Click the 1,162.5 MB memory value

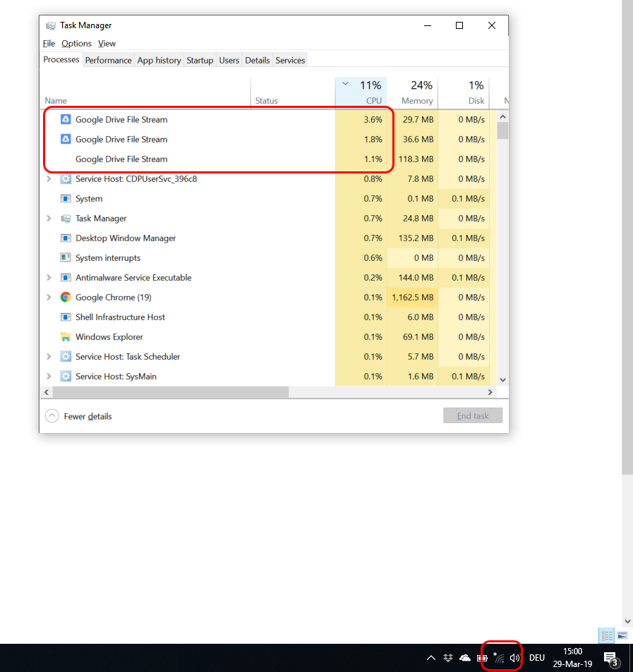(x=413, y=297)
